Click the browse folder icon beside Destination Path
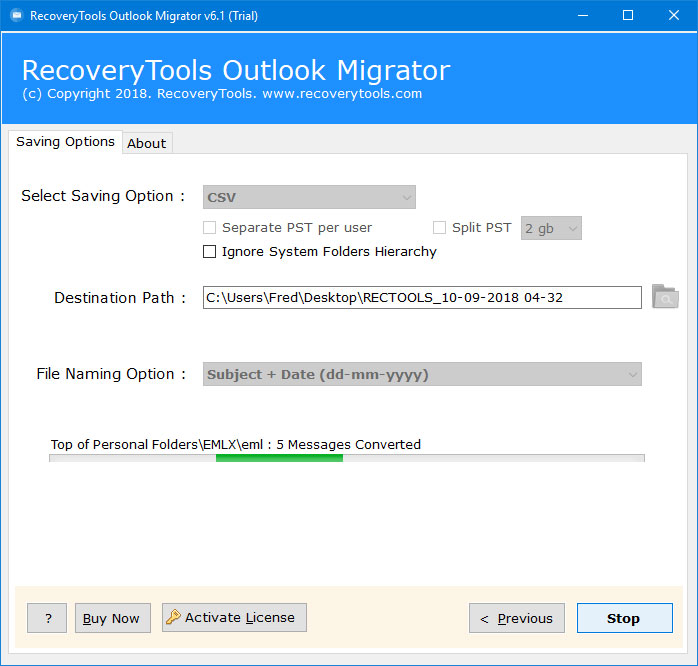 (x=665, y=297)
